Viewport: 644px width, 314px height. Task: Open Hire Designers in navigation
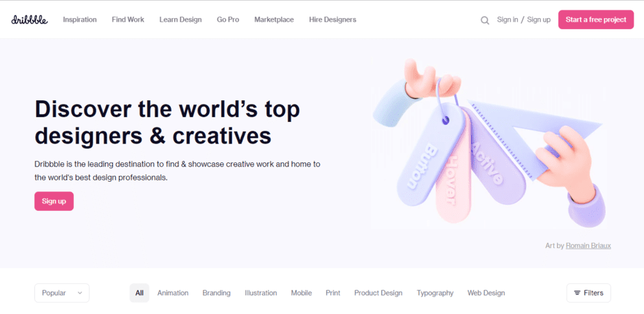332,19
